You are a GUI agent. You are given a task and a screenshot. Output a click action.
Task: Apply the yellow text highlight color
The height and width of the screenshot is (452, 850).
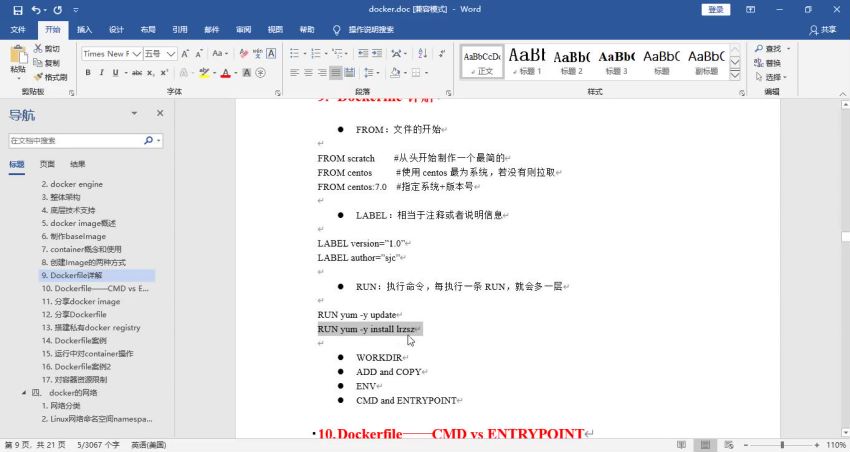[204, 73]
